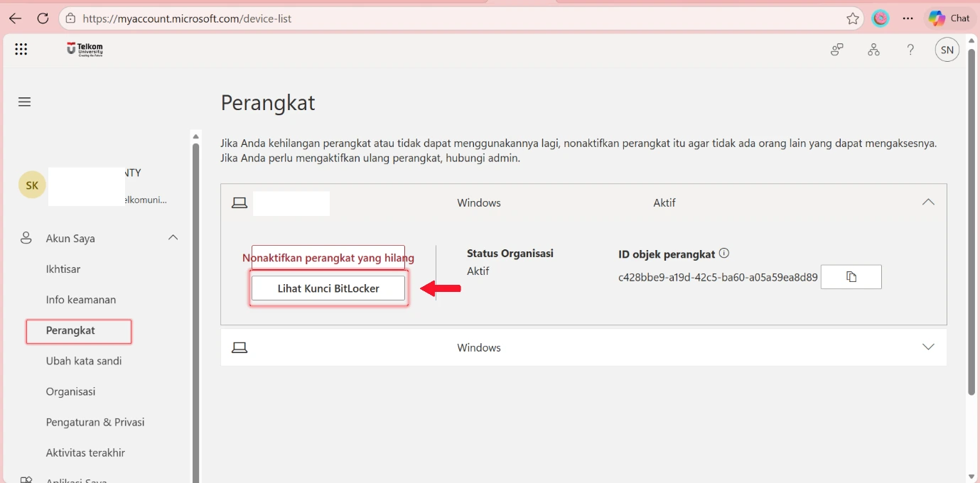Click the main page vertical scrollbar
This screenshot has height=483, width=980.
(971, 222)
